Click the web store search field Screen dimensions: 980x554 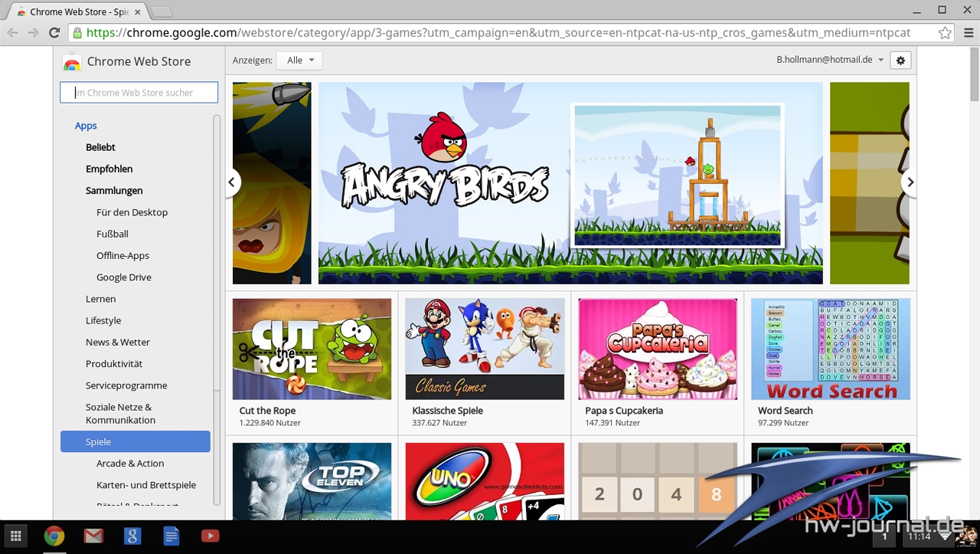click(x=139, y=93)
